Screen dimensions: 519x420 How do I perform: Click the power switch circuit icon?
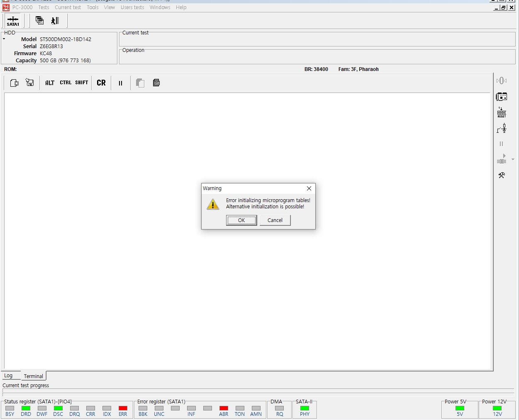(x=502, y=129)
